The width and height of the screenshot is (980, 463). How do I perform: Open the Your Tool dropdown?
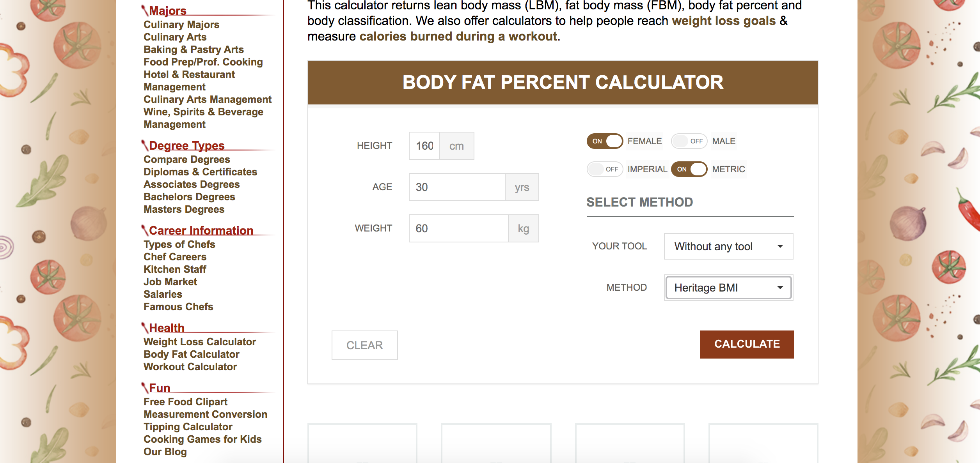(x=728, y=246)
